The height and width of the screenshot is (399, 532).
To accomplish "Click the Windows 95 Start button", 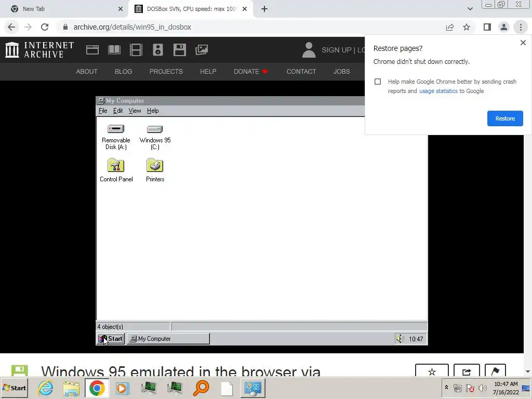I will tap(111, 339).
